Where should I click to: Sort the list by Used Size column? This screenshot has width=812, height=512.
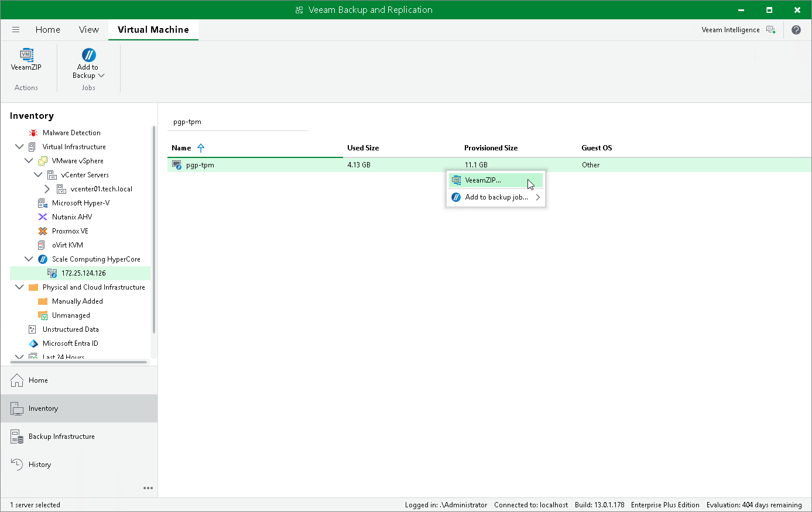(363, 148)
